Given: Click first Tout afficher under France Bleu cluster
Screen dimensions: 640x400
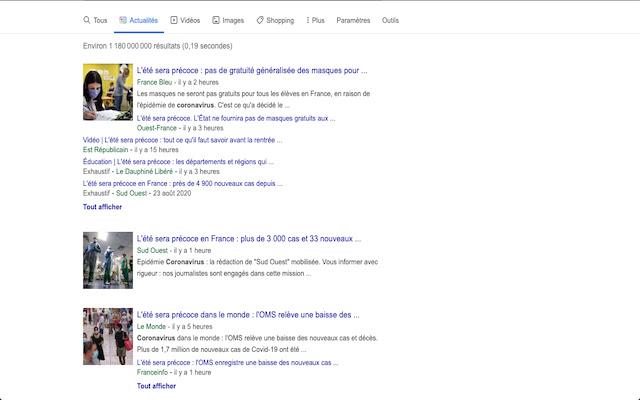Looking at the screenshot, I should 103,207.
